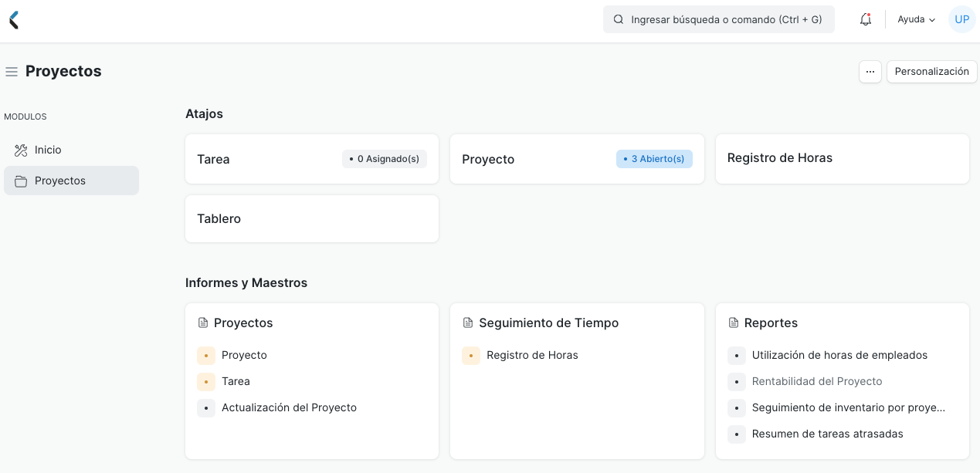
Task: Open the Rentabilidad del Proyecto report link
Action: pyautogui.click(x=817, y=381)
